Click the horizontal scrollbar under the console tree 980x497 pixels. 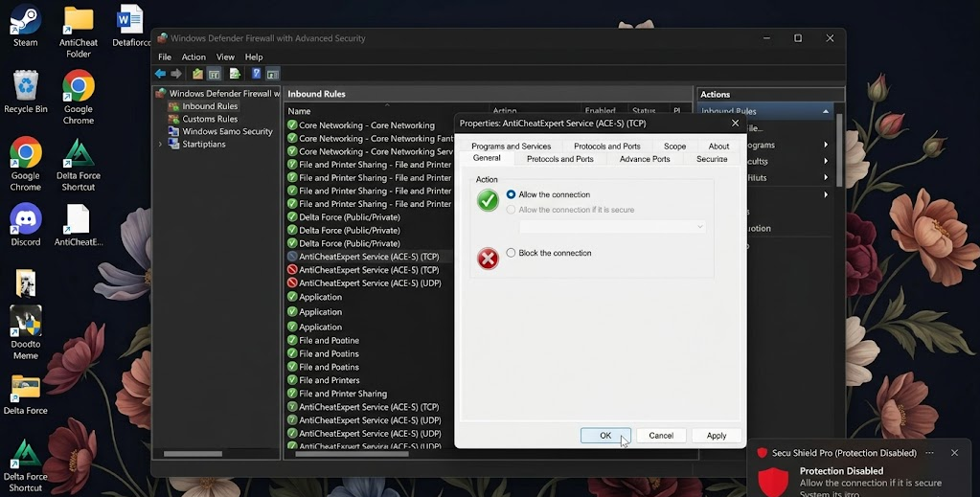(193, 454)
